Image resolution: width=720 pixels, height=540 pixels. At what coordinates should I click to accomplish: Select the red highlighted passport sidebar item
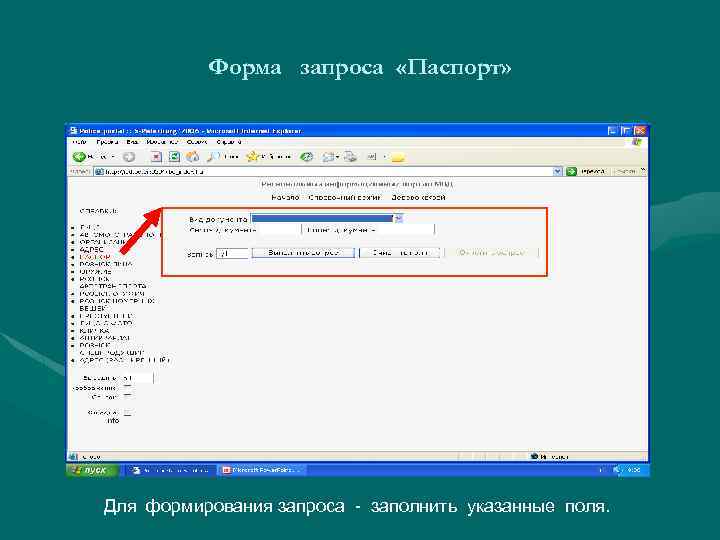[95, 257]
